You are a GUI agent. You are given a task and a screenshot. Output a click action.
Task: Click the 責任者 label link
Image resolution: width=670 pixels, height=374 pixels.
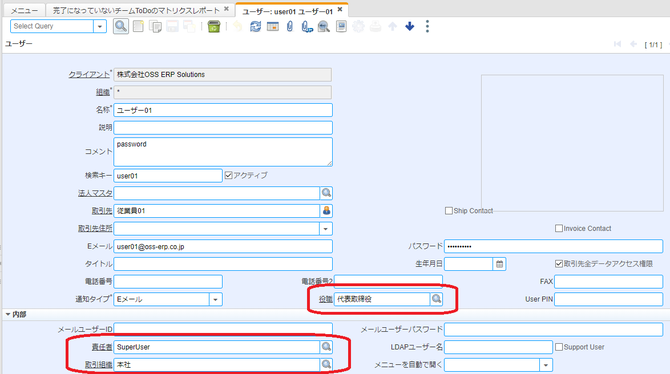pyautogui.click(x=102, y=347)
